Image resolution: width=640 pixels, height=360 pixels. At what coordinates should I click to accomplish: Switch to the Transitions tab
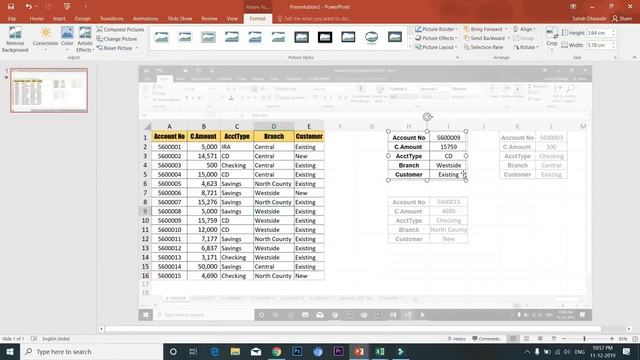(111, 19)
